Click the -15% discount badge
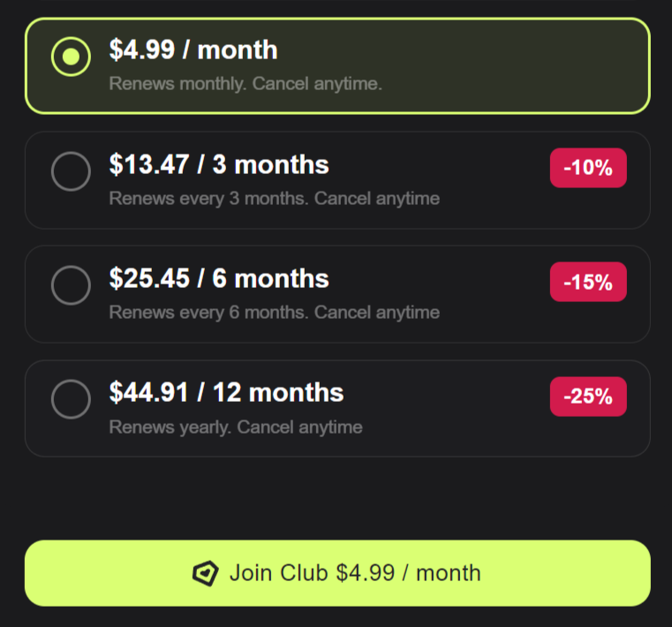 pos(588,282)
